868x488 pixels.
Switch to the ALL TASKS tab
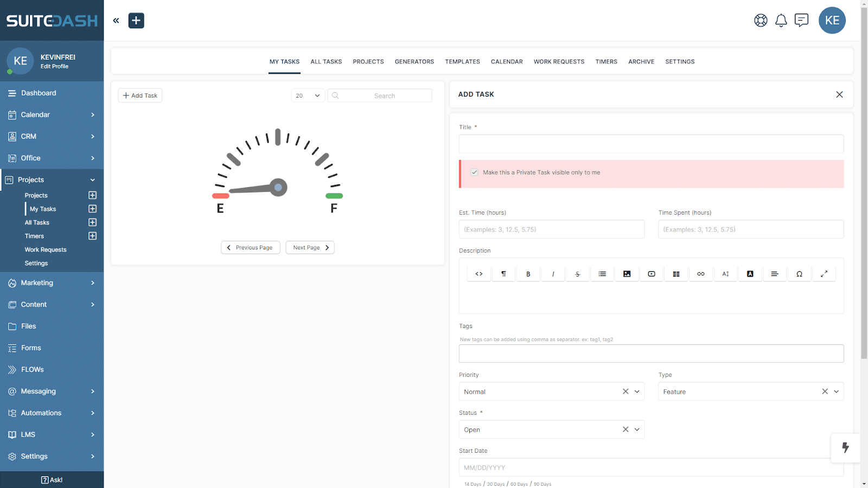[x=325, y=61]
